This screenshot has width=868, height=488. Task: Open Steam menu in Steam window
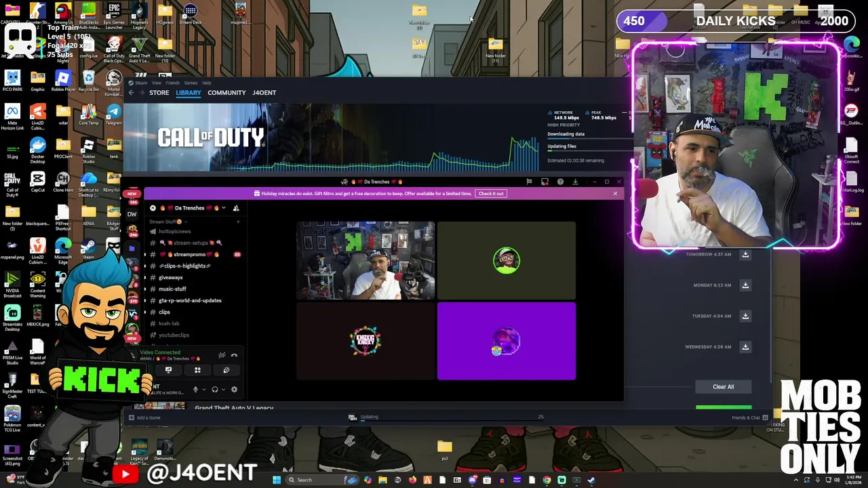tap(141, 83)
